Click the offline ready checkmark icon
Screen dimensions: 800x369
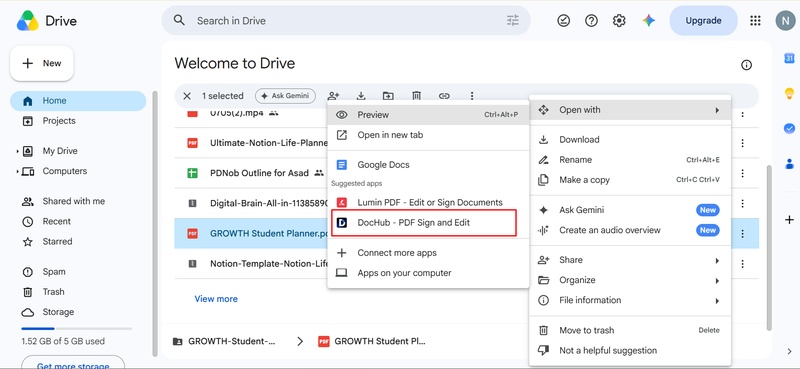(x=563, y=20)
